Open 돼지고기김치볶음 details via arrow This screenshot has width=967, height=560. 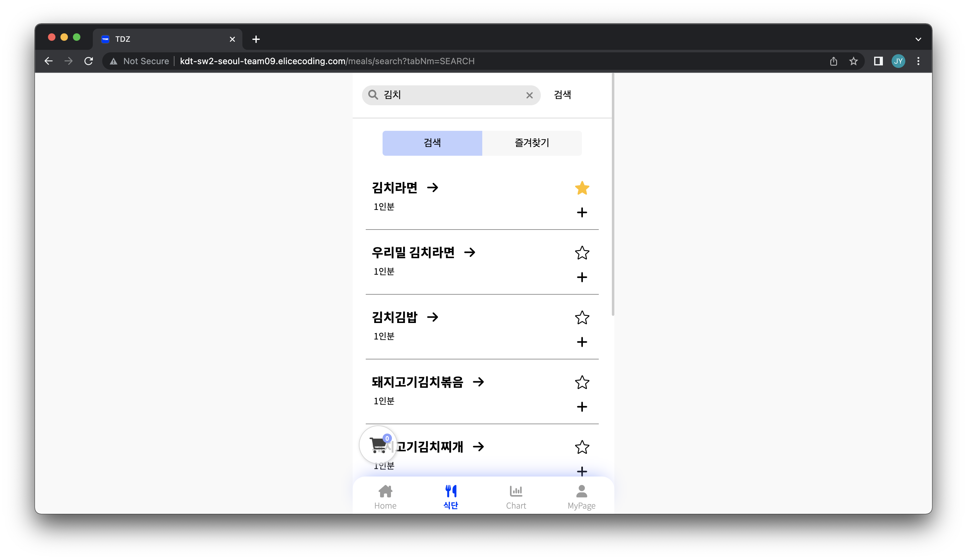pyautogui.click(x=479, y=382)
